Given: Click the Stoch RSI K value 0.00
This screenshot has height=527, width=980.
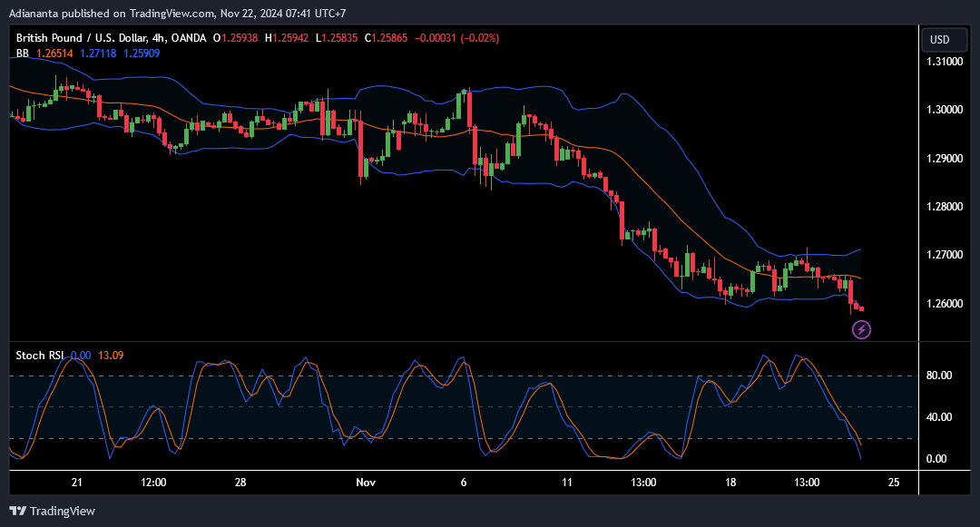Looking at the screenshot, I should [x=81, y=356].
